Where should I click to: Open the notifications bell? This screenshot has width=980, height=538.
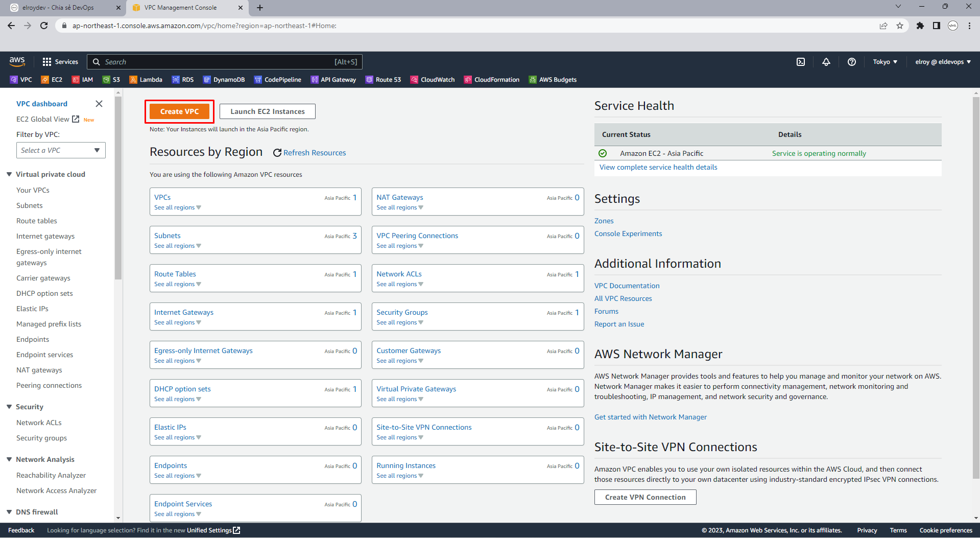coord(826,62)
